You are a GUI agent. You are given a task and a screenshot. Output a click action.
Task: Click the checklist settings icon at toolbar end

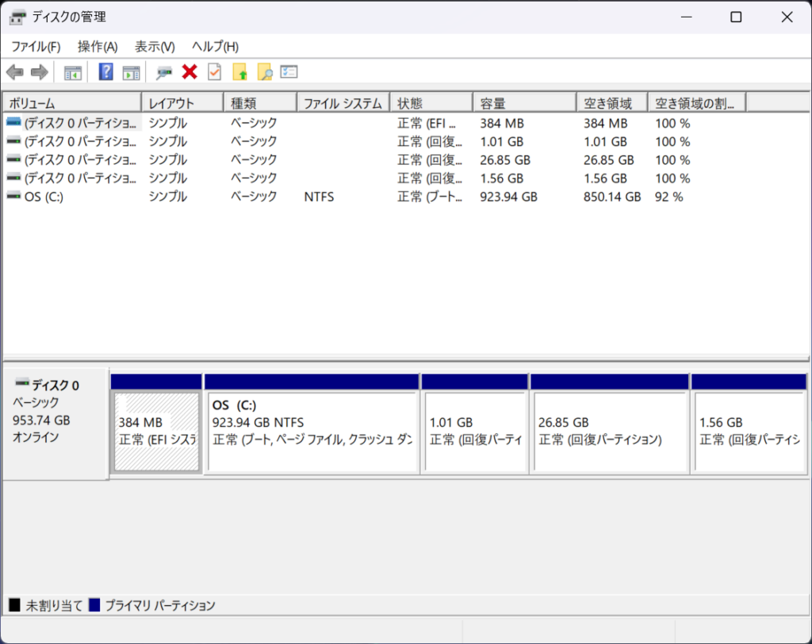point(289,73)
